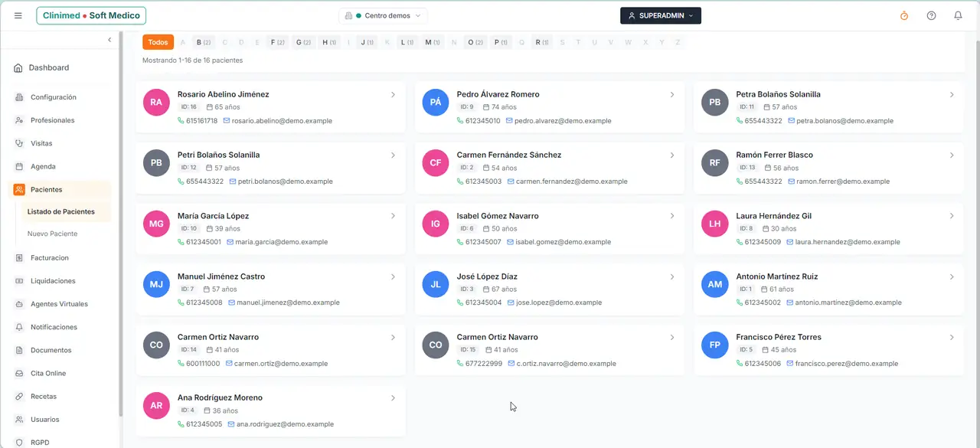
Task: Expand Ramón Ferrer Blasco card chevron
Action: (952, 155)
